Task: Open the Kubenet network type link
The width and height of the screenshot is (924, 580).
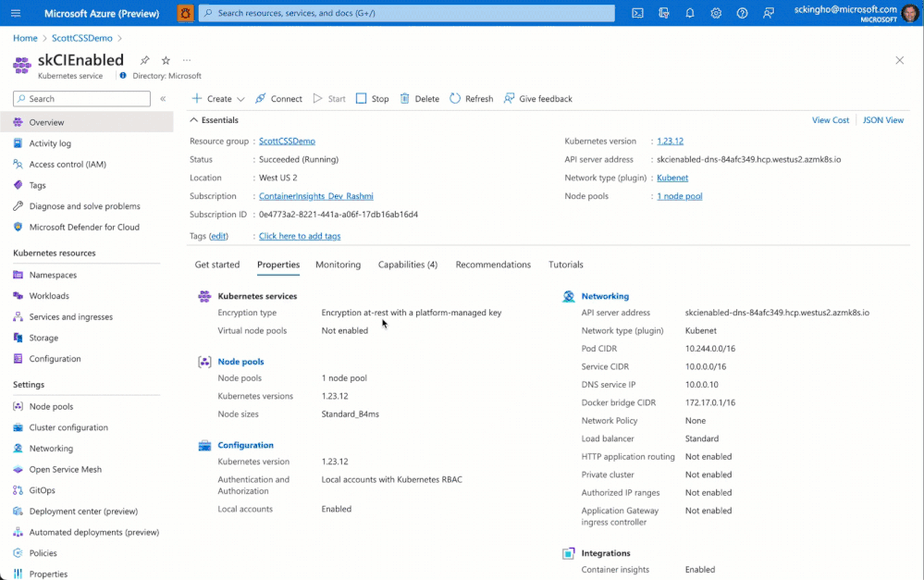Action: (672, 178)
